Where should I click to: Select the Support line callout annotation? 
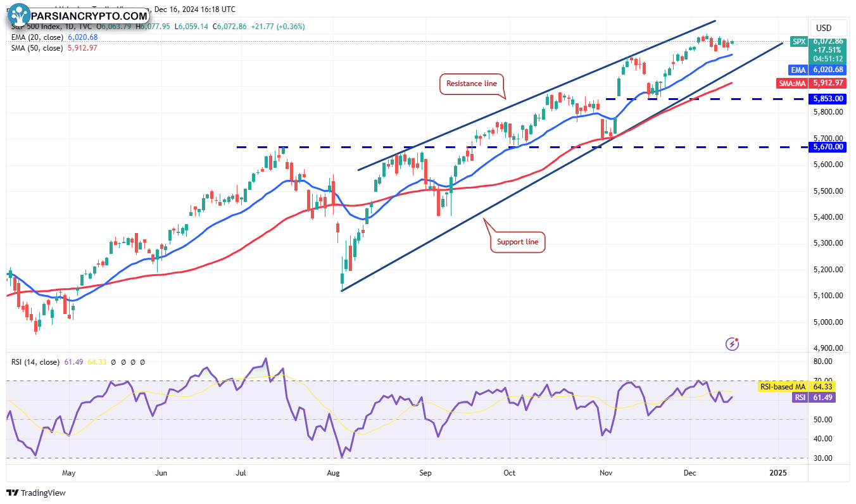(x=517, y=242)
